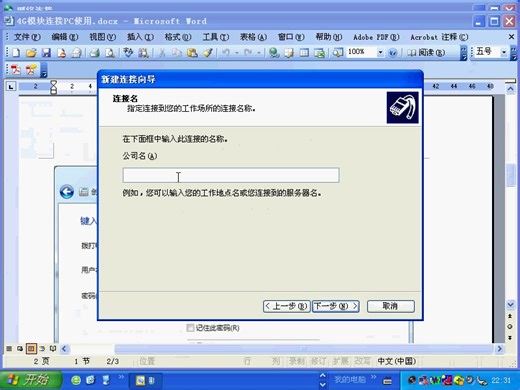Open the 插入(I) menu
Viewport: 520px width, 390px height.
click(140, 37)
